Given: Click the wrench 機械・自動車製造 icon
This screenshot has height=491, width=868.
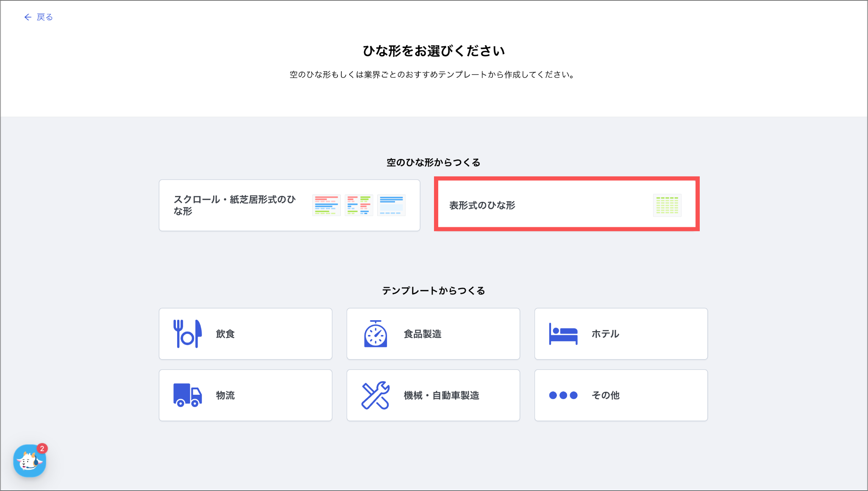Looking at the screenshot, I should (x=376, y=395).
